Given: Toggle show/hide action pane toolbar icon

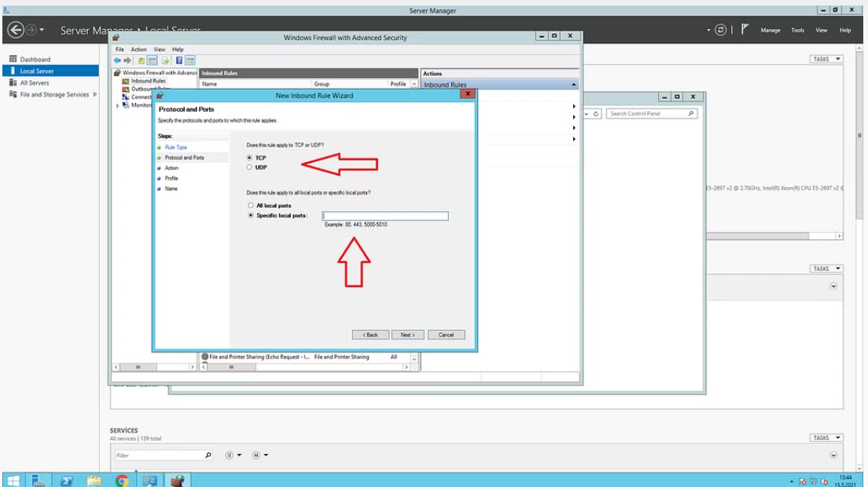Looking at the screenshot, I should coord(190,61).
